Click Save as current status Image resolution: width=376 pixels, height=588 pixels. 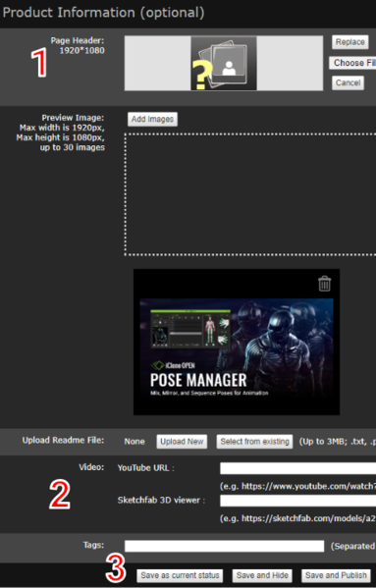pos(180,575)
